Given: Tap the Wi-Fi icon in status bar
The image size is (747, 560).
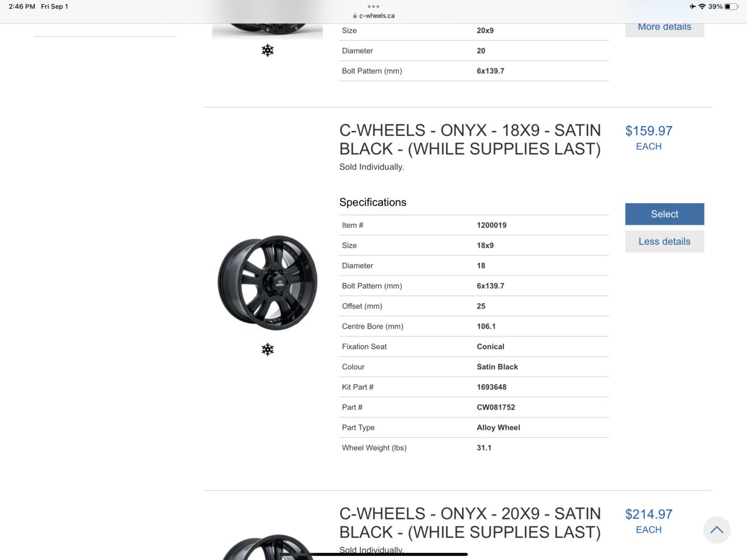Looking at the screenshot, I should (702, 6).
